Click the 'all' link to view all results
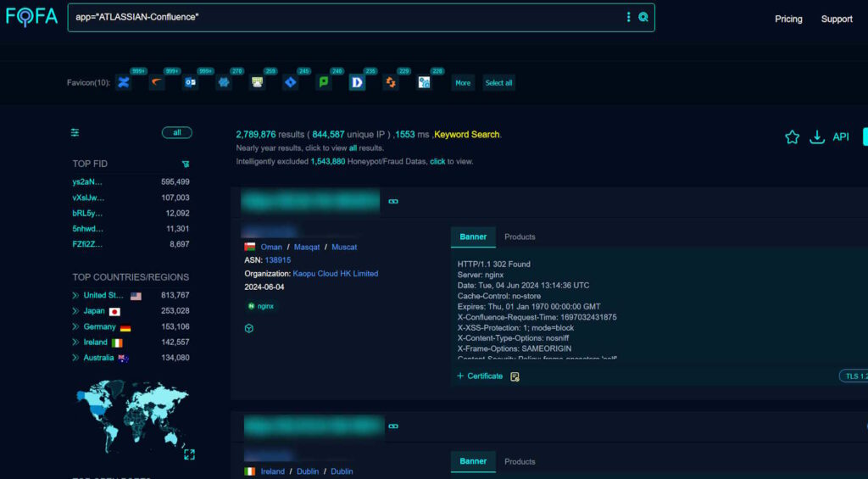 pos(353,148)
